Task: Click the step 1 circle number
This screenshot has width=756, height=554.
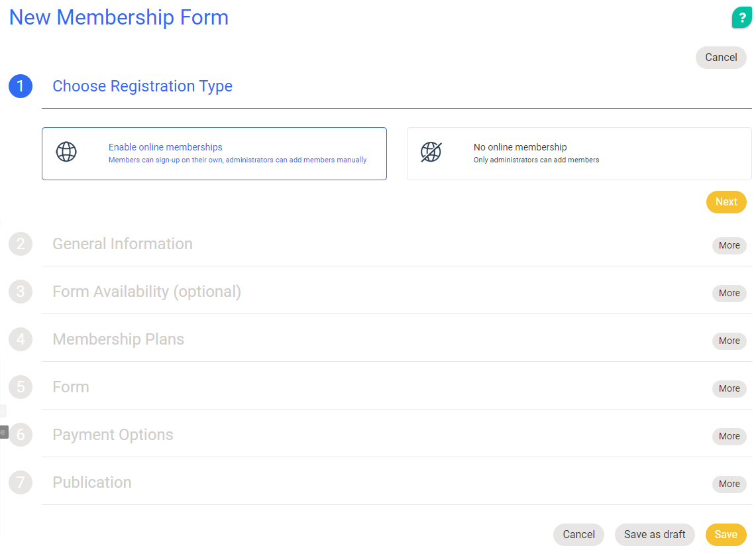Action: click(x=21, y=86)
